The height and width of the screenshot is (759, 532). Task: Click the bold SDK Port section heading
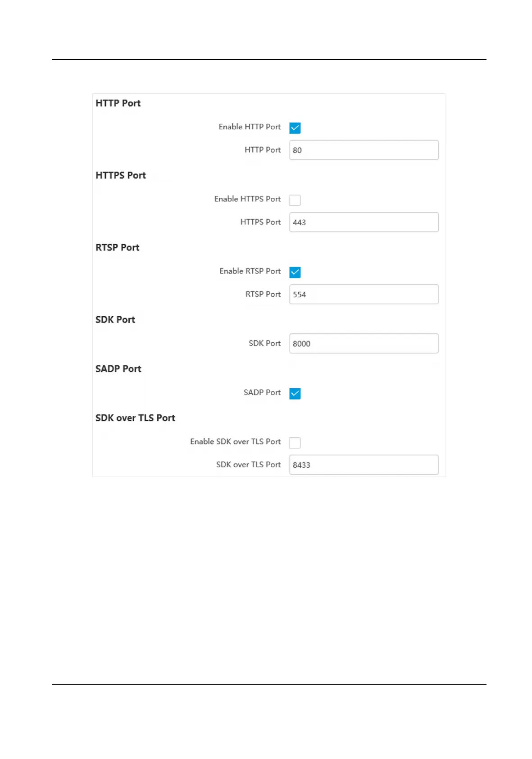[115, 319]
